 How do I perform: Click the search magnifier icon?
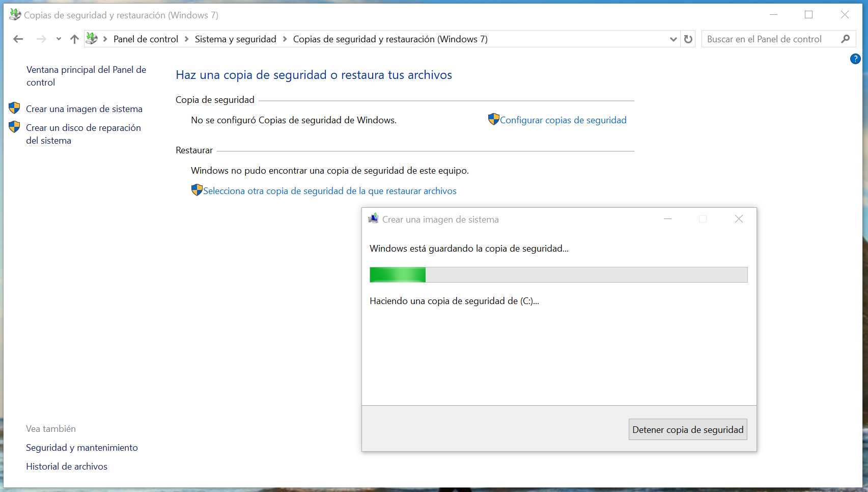(846, 39)
